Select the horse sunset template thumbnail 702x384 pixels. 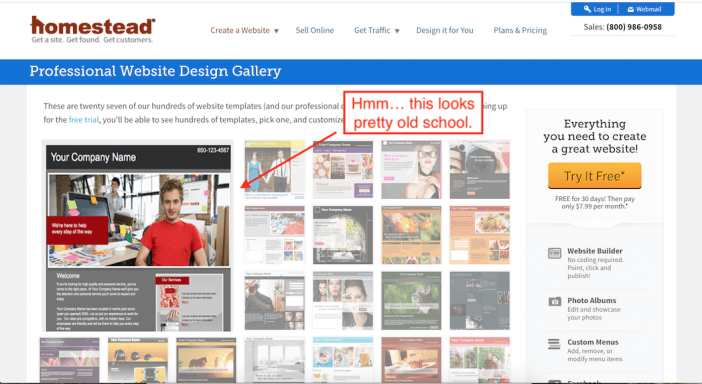pyautogui.click(x=206, y=360)
